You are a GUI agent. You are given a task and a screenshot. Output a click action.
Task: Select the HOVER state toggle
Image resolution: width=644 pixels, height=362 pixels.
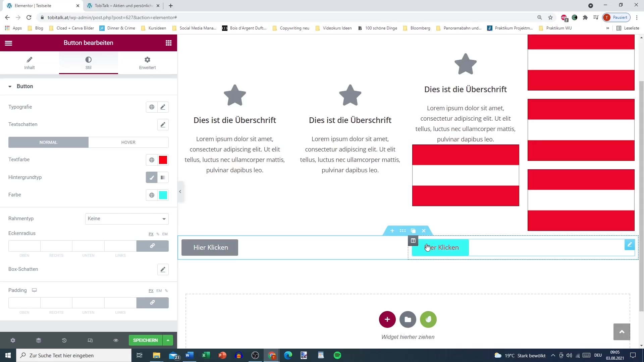[x=128, y=142]
